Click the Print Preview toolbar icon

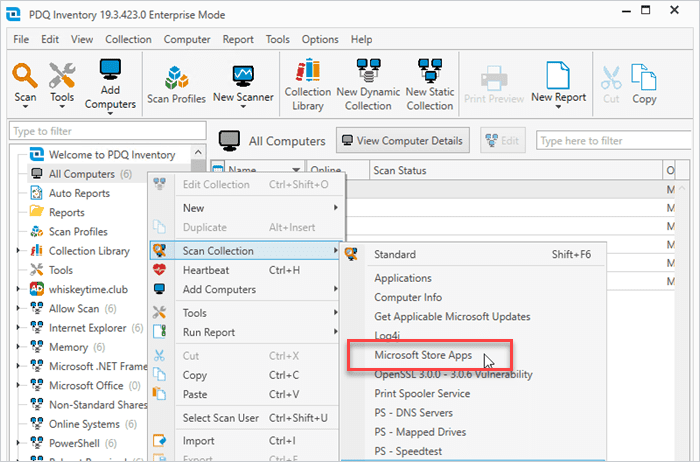click(x=494, y=78)
